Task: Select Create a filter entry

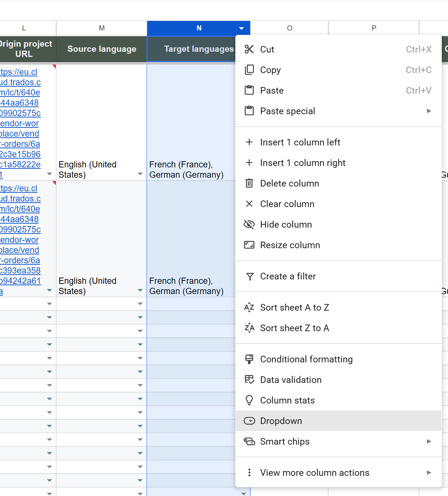Action: pyautogui.click(x=338, y=276)
